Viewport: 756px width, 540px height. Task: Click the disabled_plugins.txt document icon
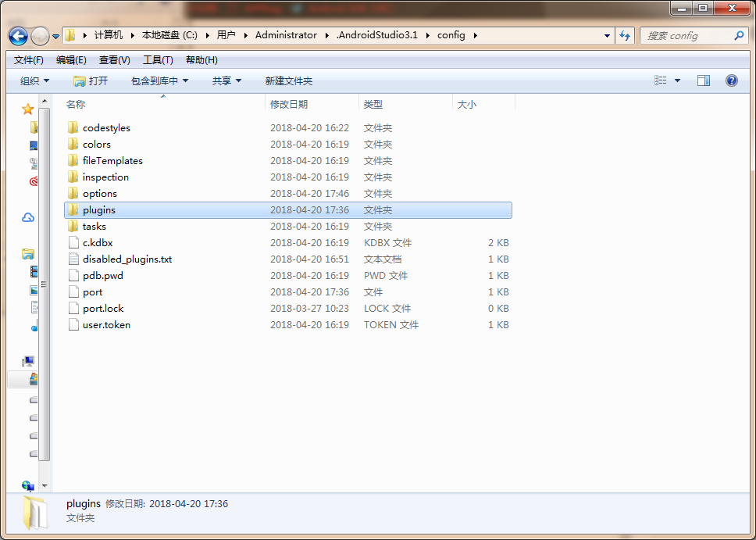(x=73, y=259)
